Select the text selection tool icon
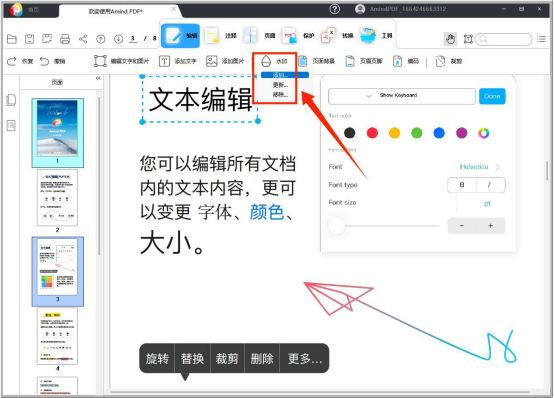 click(468, 39)
